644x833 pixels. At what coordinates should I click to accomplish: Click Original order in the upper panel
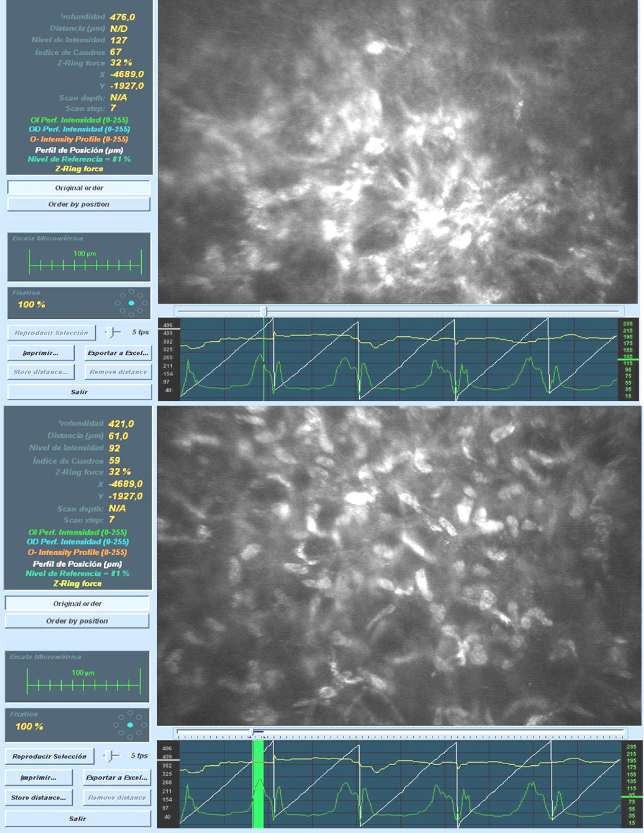pos(79,188)
